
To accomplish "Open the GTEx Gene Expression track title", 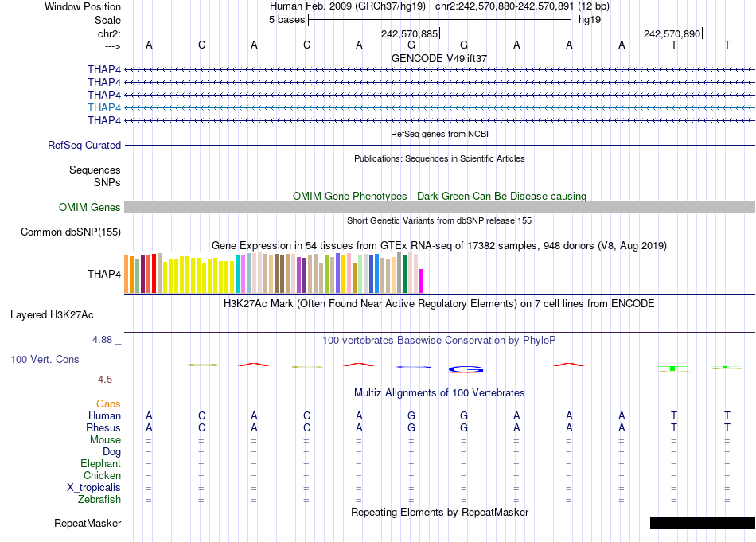I will coord(439,245).
